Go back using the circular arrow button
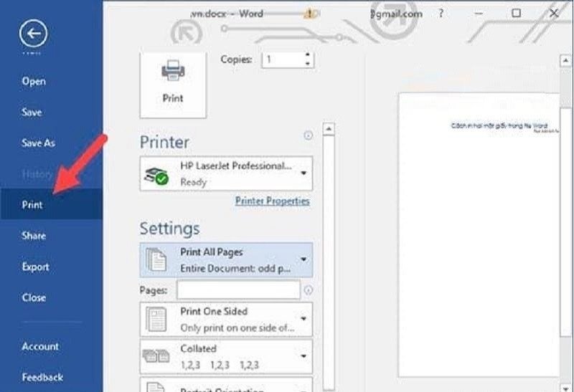This screenshot has height=392, width=574. click(33, 34)
